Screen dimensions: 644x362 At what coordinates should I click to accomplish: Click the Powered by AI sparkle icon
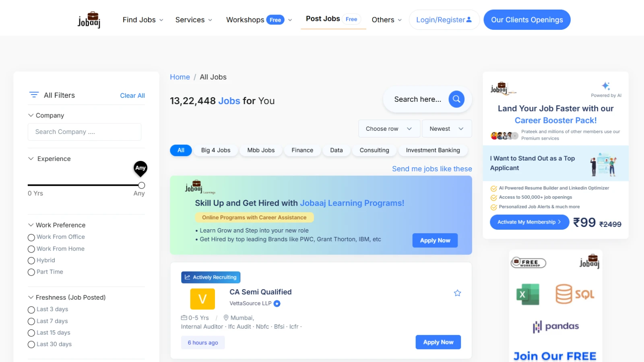606,86
